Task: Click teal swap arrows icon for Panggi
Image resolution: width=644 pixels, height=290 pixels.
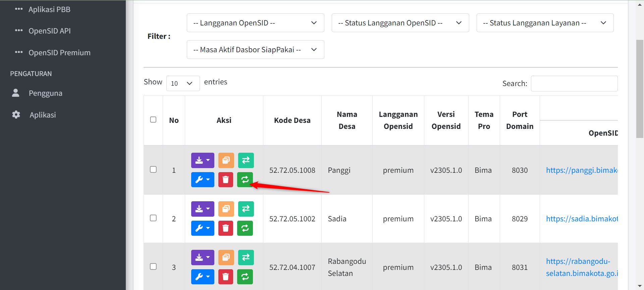Action: (x=246, y=160)
